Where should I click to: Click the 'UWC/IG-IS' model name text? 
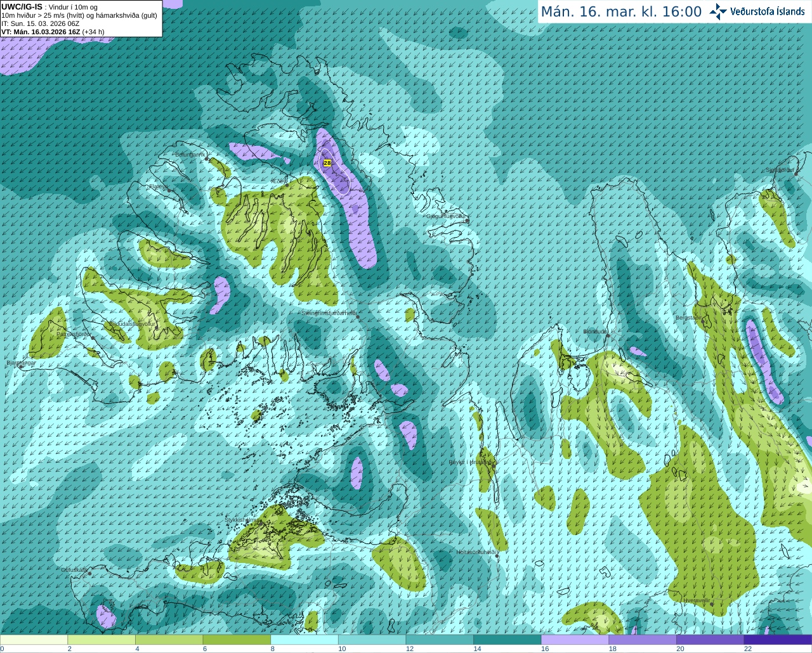coord(22,6)
